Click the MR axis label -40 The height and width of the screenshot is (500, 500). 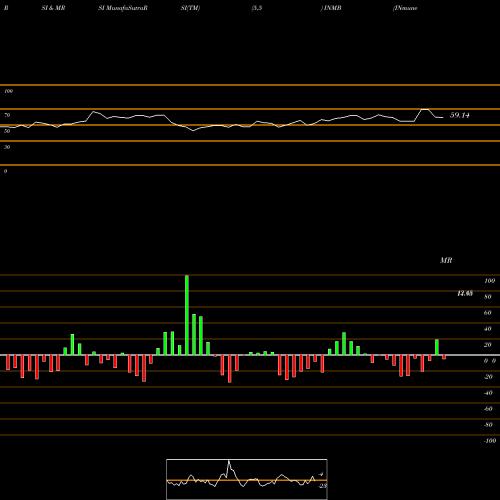[488, 393]
